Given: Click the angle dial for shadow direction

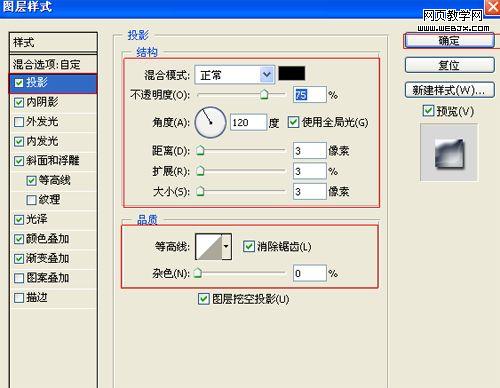Looking at the screenshot, I should 210,122.
